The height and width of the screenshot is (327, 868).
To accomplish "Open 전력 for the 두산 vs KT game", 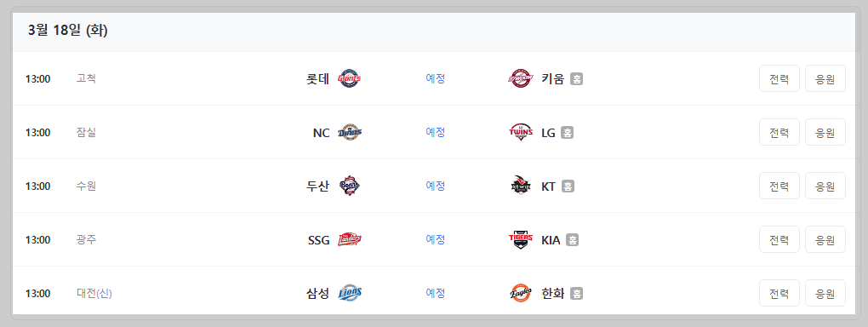I will pos(779,186).
